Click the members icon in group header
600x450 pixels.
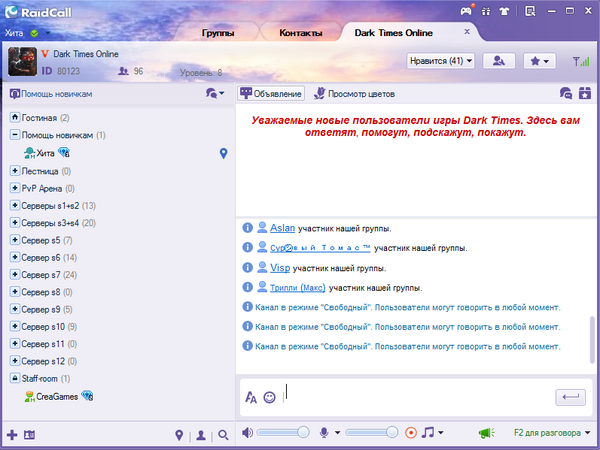499,61
